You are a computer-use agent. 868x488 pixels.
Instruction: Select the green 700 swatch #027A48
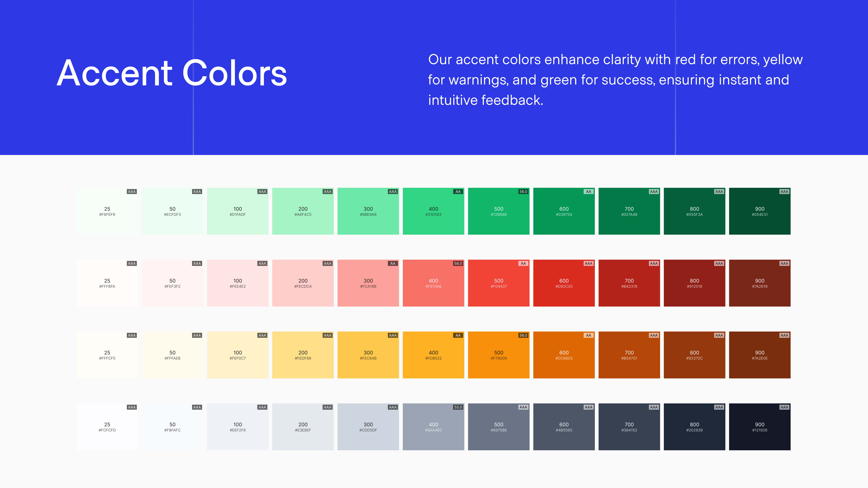tap(629, 211)
